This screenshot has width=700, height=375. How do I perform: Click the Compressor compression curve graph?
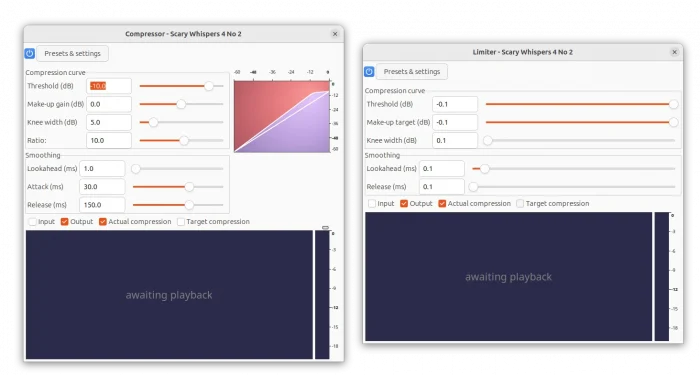click(282, 117)
